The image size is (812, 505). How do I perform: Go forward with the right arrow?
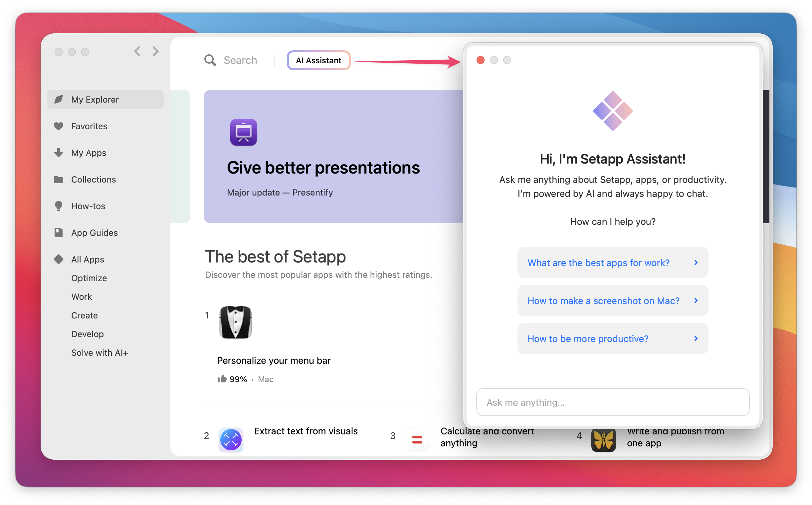(x=155, y=51)
